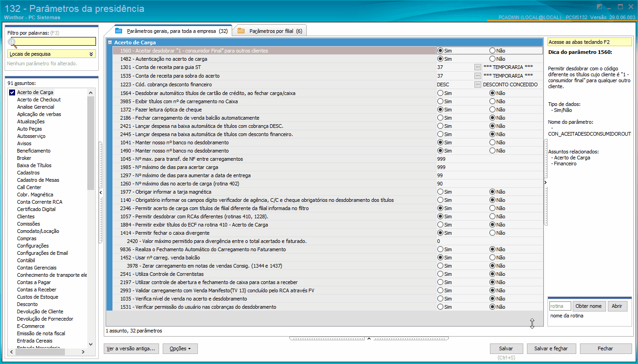The height and width of the screenshot is (364, 638).
Task: Select E-Commerce subject
Action: (x=31, y=326)
